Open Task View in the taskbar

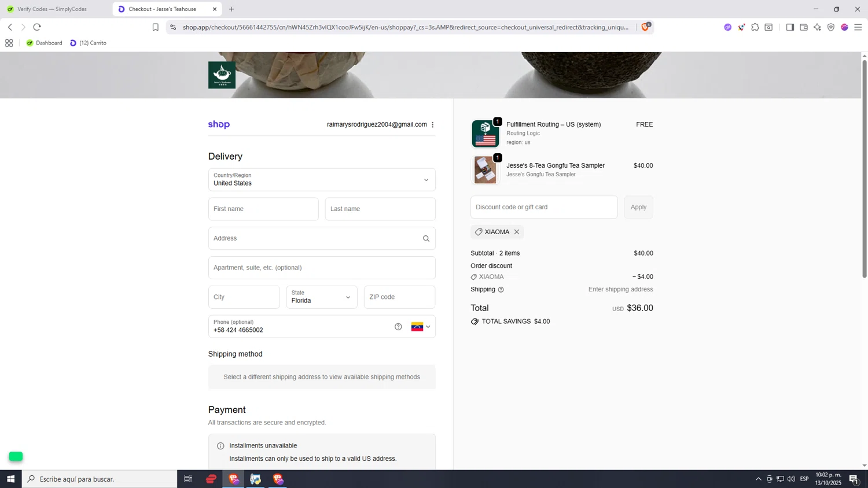pyautogui.click(x=188, y=479)
